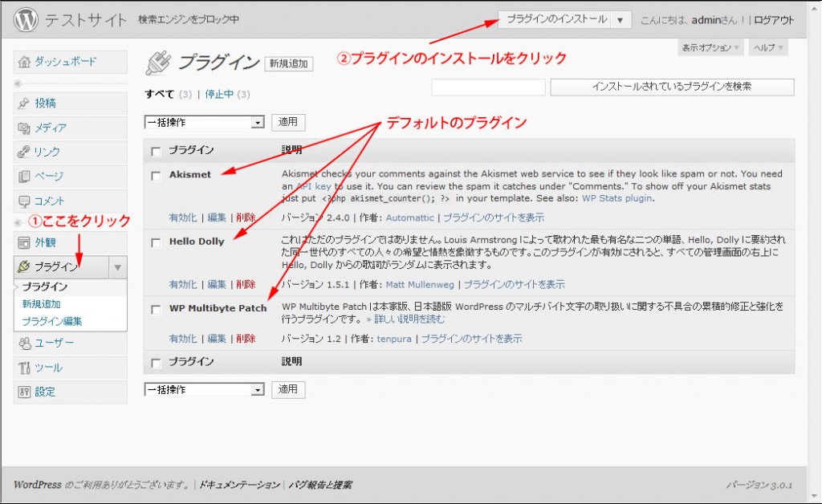Click the large plugin icon beside page title
This screenshot has height=504, width=822.
158,63
